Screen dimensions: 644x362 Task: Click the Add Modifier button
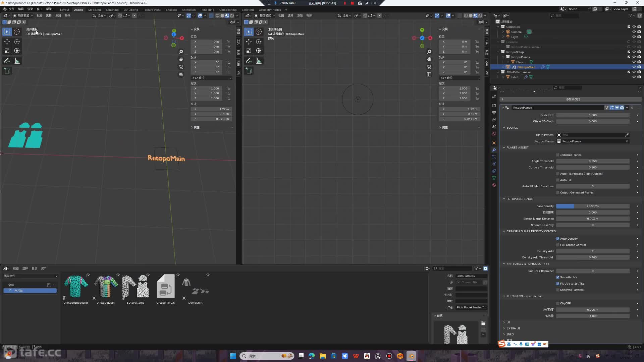coord(570,99)
